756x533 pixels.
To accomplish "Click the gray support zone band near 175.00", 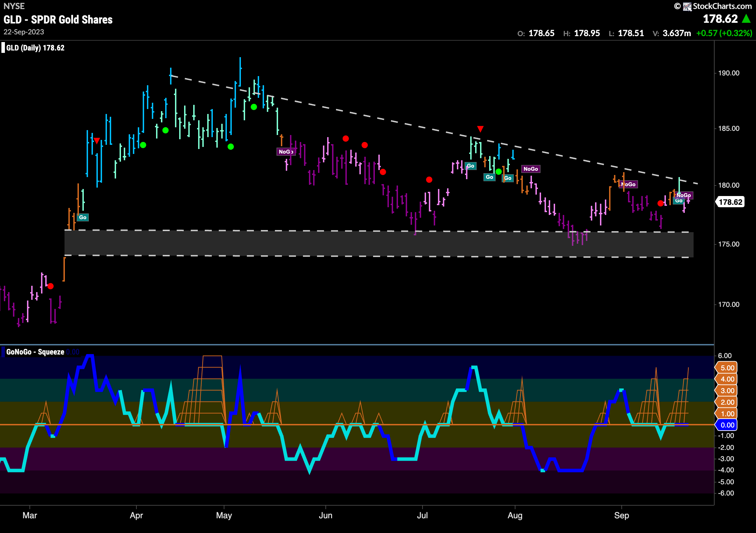I will [x=379, y=243].
